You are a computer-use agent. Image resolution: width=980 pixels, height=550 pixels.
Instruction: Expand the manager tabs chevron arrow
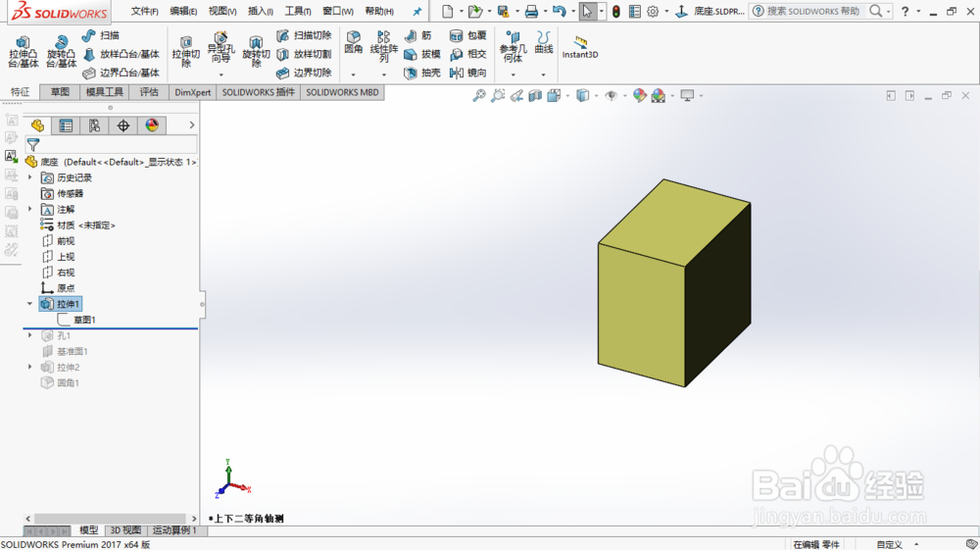tap(192, 125)
